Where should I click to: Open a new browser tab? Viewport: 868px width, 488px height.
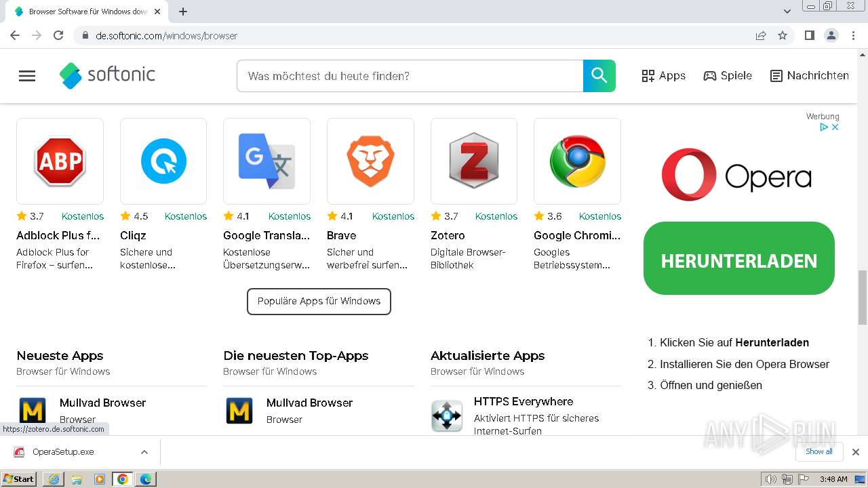click(183, 12)
